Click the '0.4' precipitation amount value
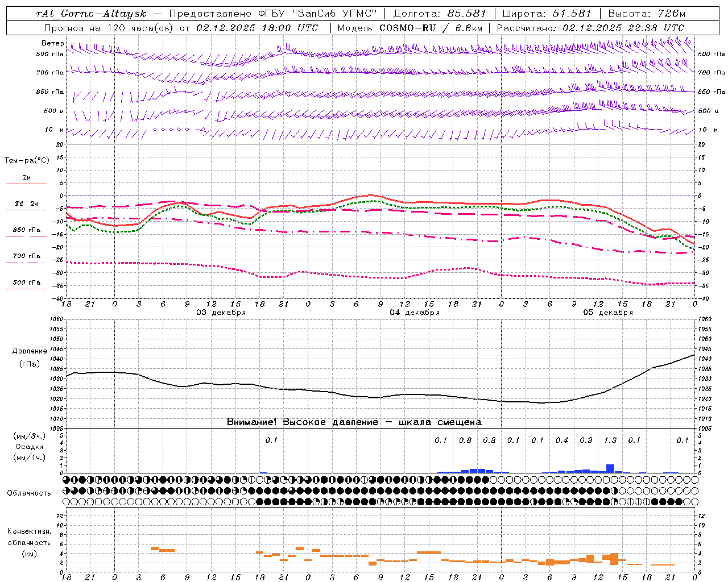Viewport: 728px width, 582px height. pos(562,440)
